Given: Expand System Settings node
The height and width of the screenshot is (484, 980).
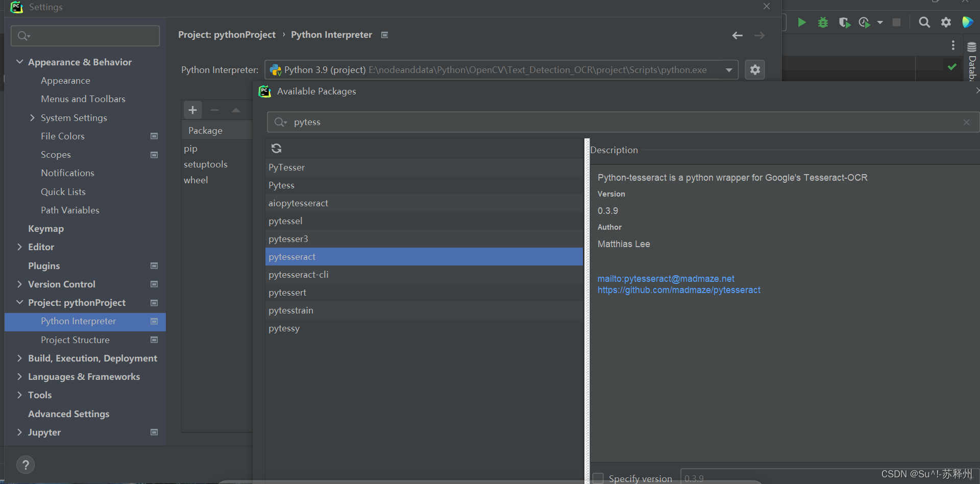Looking at the screenshot, I should pyautogui.click(x=32, y=118).
